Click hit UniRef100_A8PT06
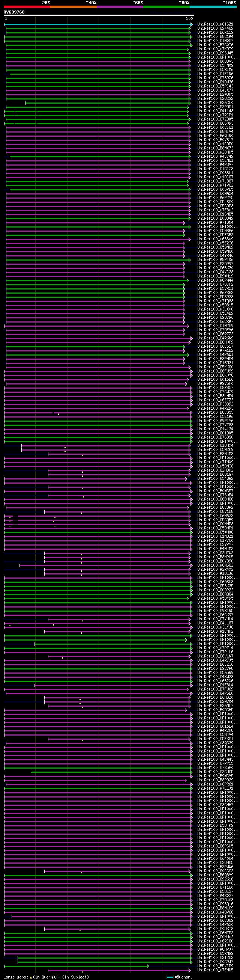This screenshot has width=240, height=980. [215, 260]
